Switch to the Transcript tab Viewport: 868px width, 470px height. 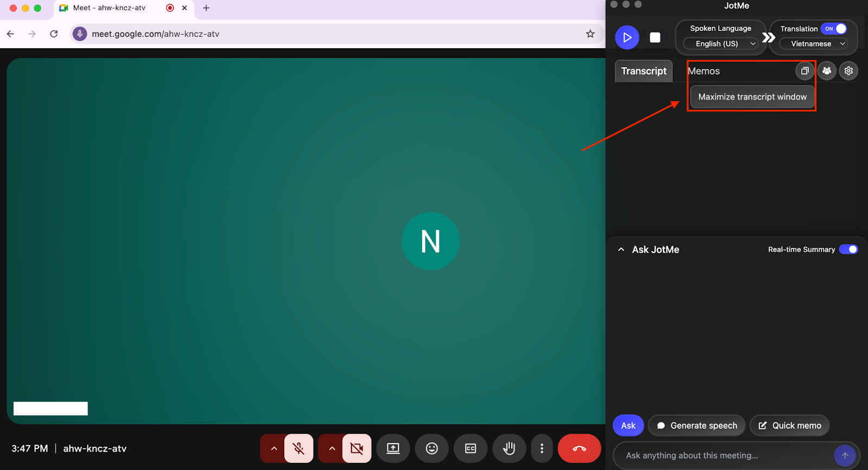click(643, 71)
